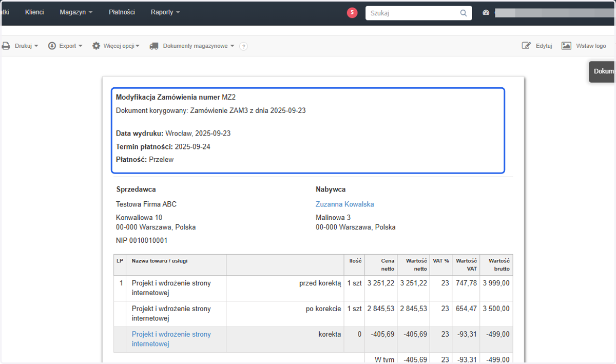Click the magnifier icon in search box
Screen dimensions: 616x364
click(x=464, y=13)
